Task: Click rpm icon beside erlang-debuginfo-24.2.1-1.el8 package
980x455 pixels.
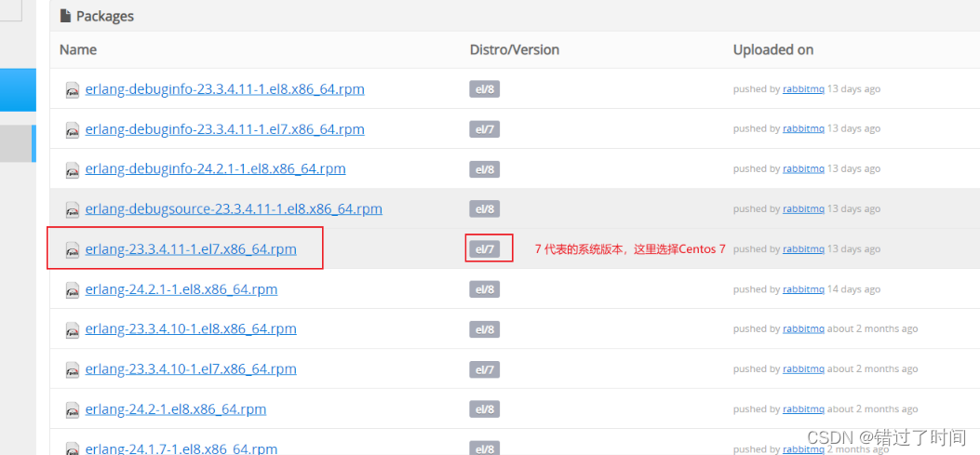Action: click(73, 170)
